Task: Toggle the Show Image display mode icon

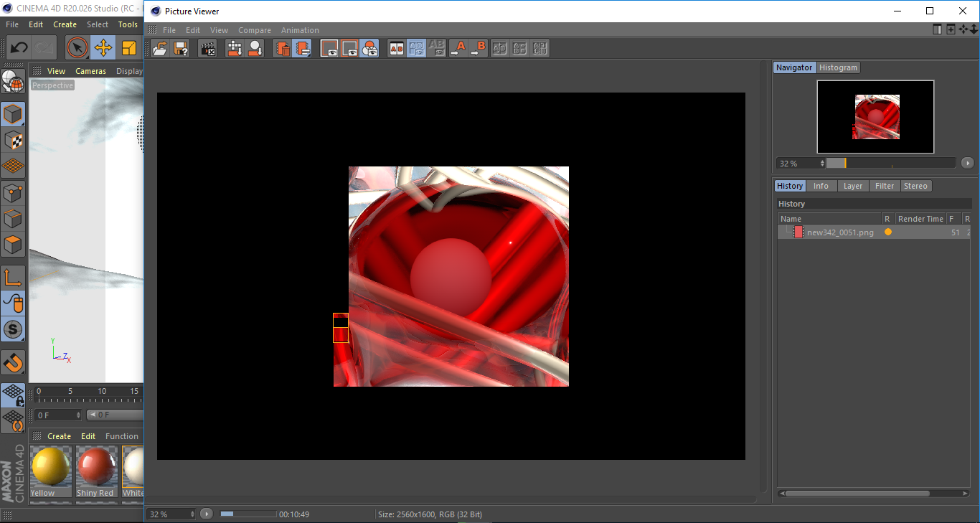Action: (329, 49)
